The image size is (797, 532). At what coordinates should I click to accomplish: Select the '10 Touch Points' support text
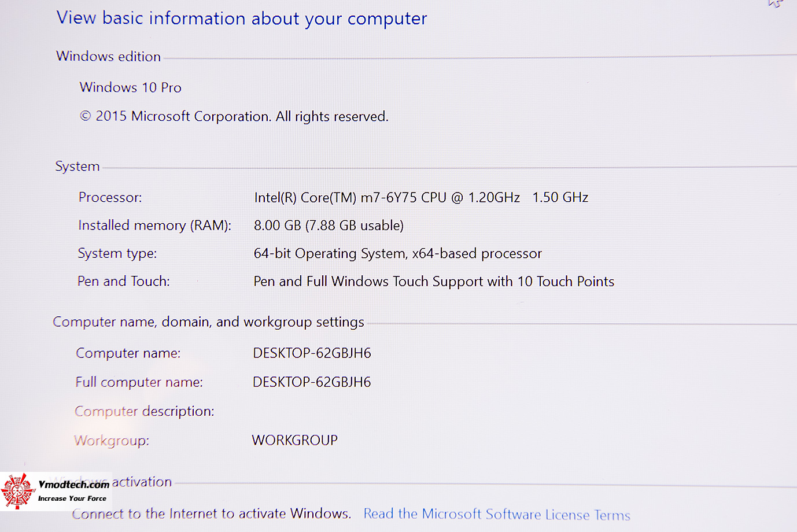click(566, 282)
